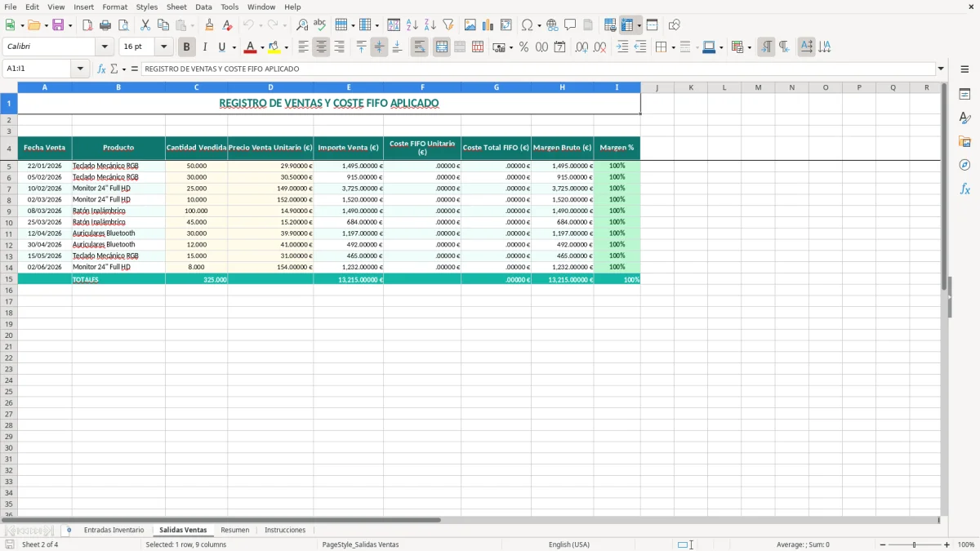Open the Data menu
Screen dimensions: 980x551
203,7
